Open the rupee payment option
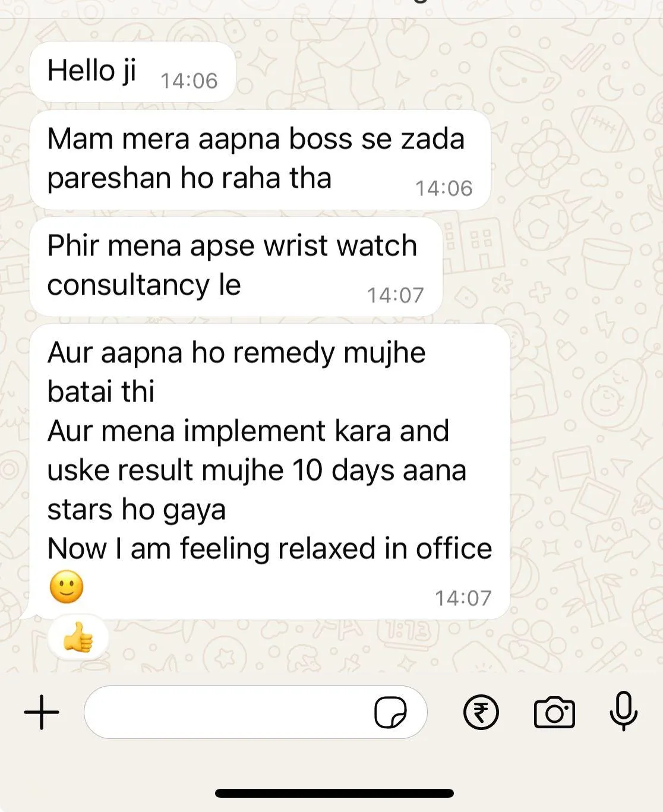 [x=481, y=712]
